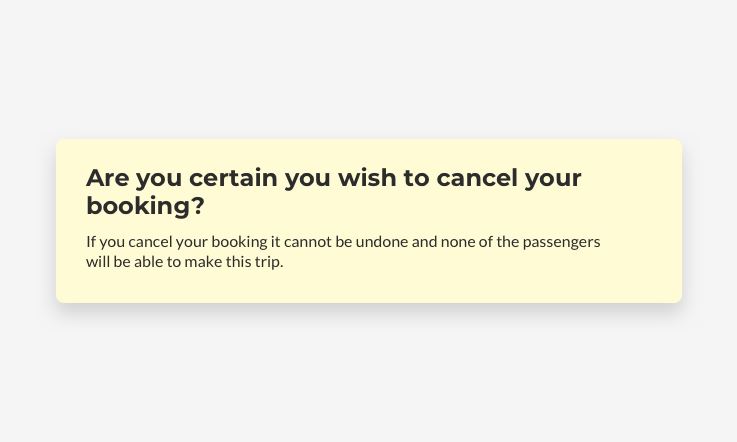Click the word "cannot" in the paragraph
Image resolution: width=737 pixels, height=442 pixels.
[308, 241]
